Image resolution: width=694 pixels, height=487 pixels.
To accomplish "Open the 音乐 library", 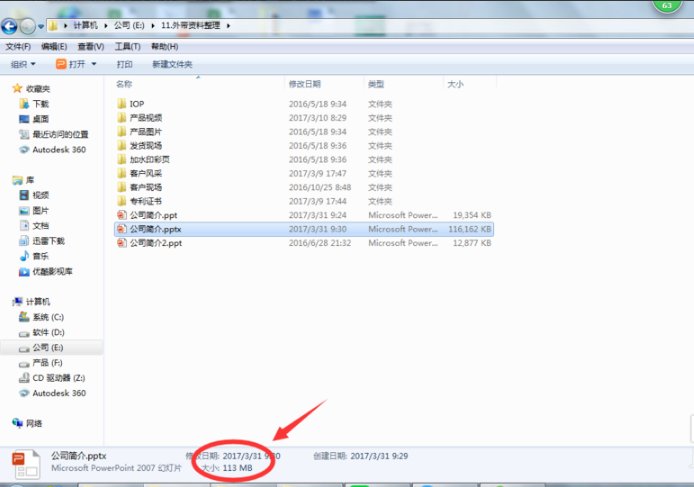I will [x=40, y=256].
